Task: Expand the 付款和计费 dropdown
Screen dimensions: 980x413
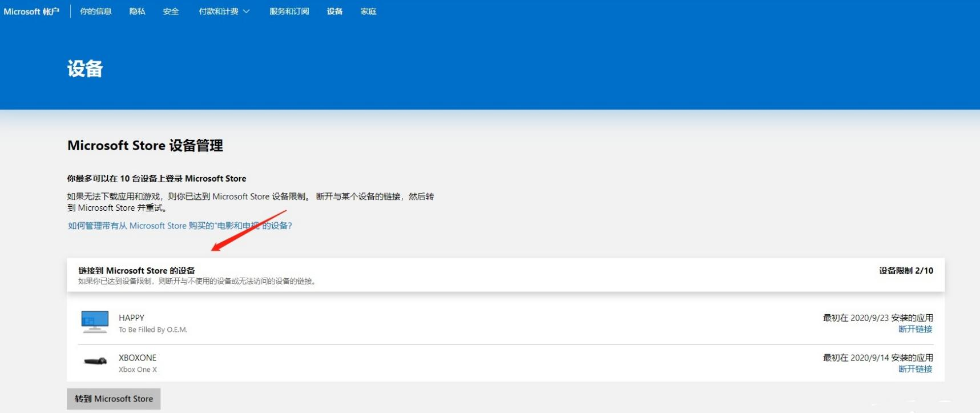Action: coord(224,11)
